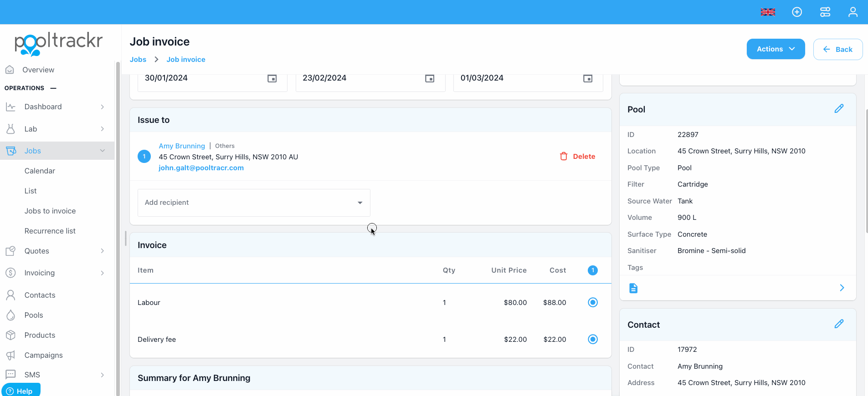Open the Actions dropdown button

click(776, 49)
